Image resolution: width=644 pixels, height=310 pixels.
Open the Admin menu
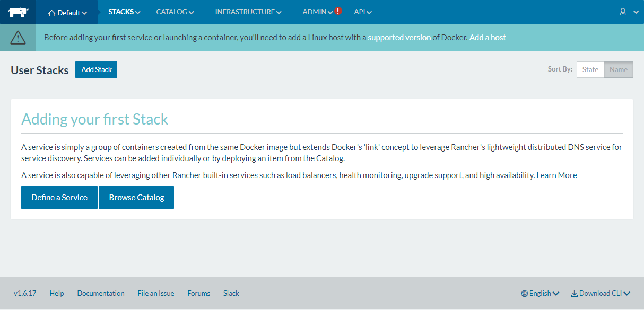[x=317, y=12]
